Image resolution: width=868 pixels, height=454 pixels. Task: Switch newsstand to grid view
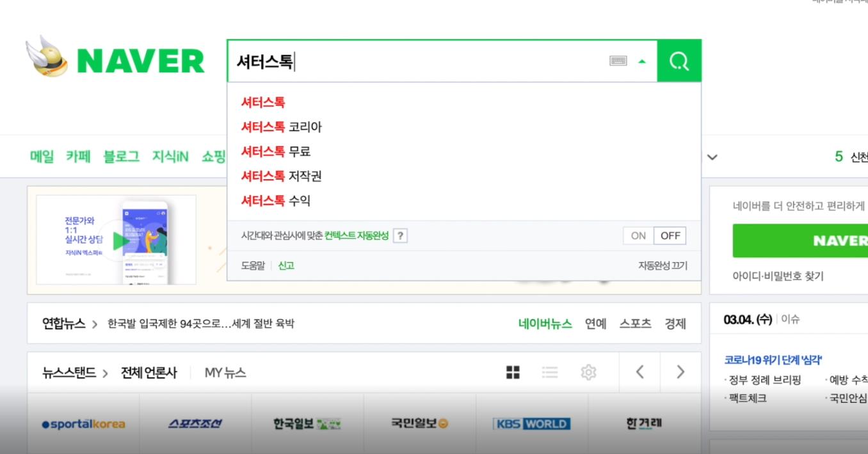513,372
